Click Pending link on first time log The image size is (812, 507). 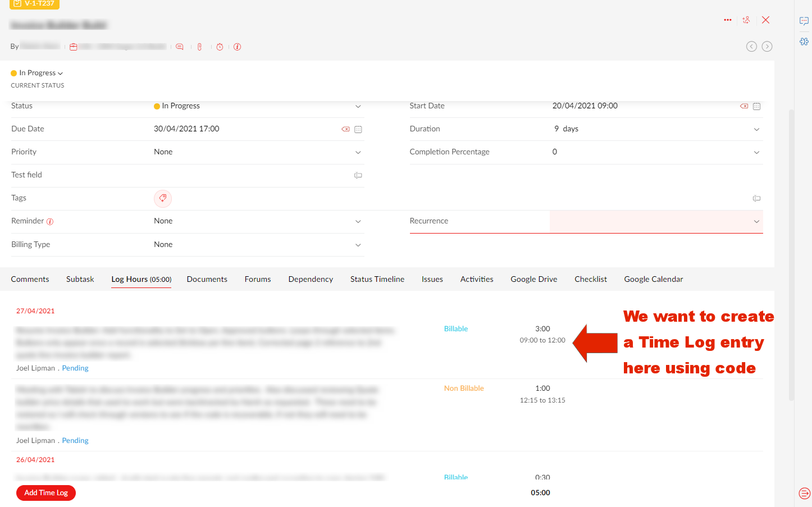(75, 368)
